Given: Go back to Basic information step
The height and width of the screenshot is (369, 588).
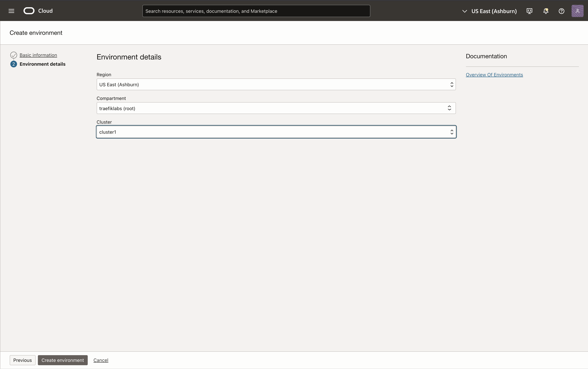Looking at the screenshot, I should [38, 55].
